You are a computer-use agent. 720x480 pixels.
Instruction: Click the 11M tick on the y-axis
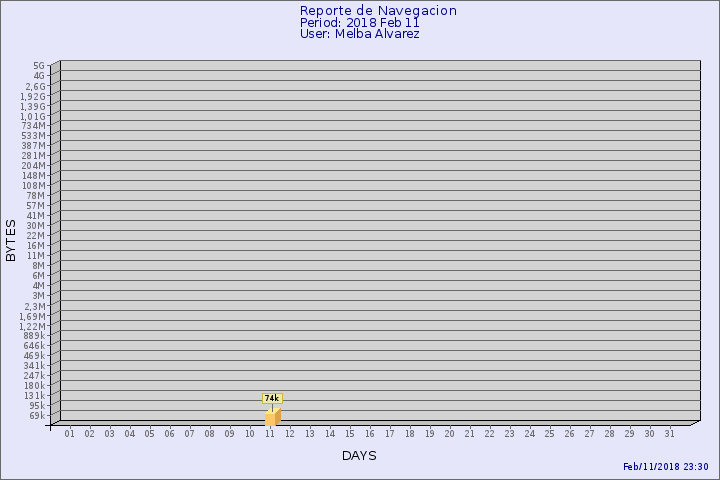(x=36, y=256)
